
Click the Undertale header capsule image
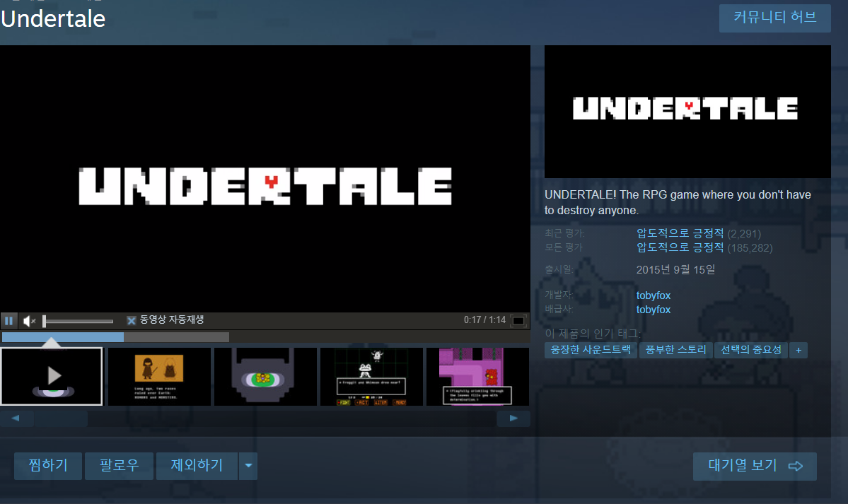pos(687,112)
